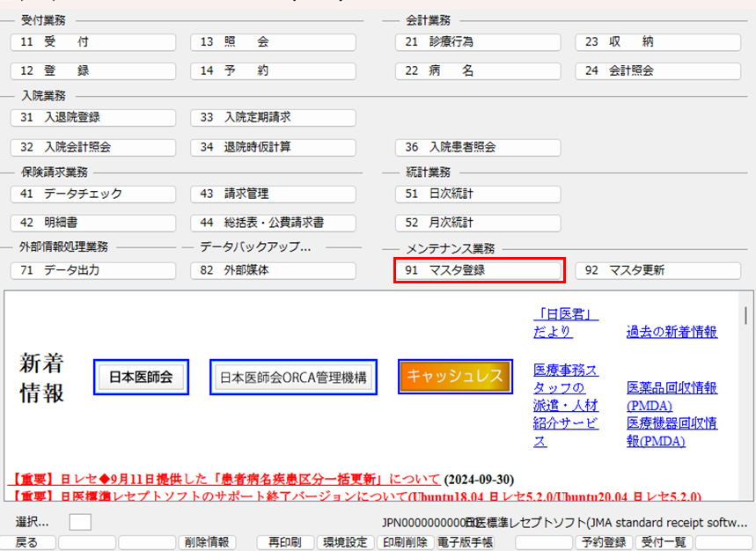This screenshot has height=551, width=756.
Task: Open 92 マスタ更新 master update
Action: click(657, 270)
